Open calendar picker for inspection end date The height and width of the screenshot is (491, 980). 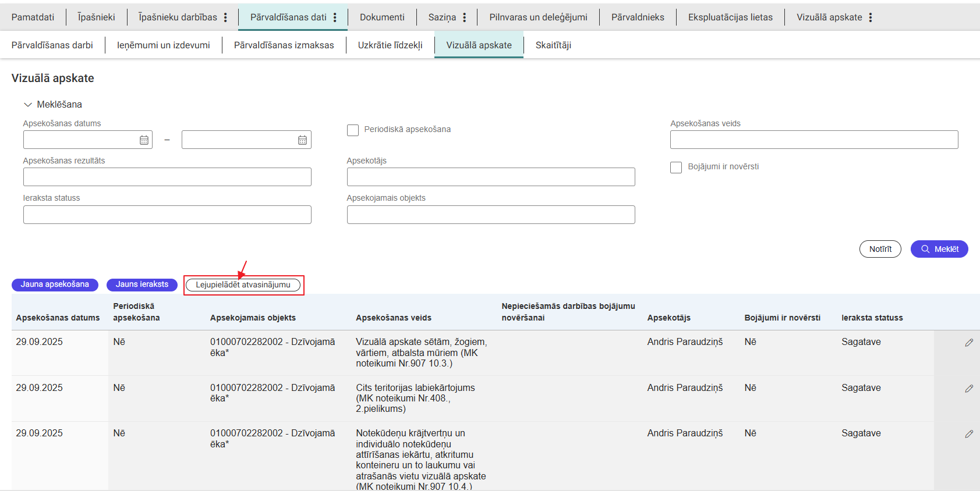(x=302, y=140)
